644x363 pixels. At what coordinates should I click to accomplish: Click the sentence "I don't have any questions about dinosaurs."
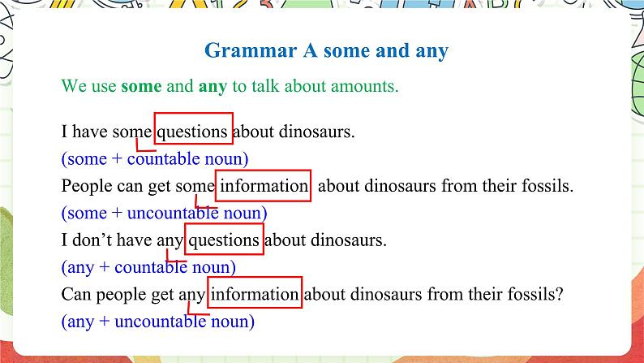(x=224, y=240)
